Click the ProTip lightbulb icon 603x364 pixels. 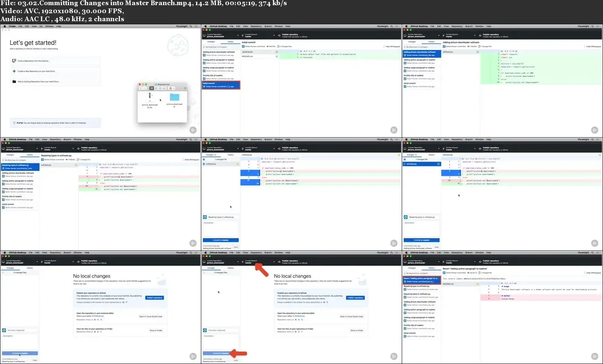point(14,122)
